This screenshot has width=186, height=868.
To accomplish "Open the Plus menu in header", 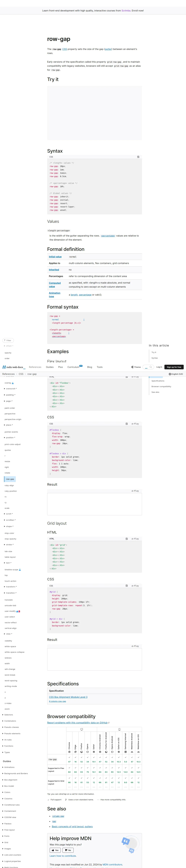I will tap(60, 367).
